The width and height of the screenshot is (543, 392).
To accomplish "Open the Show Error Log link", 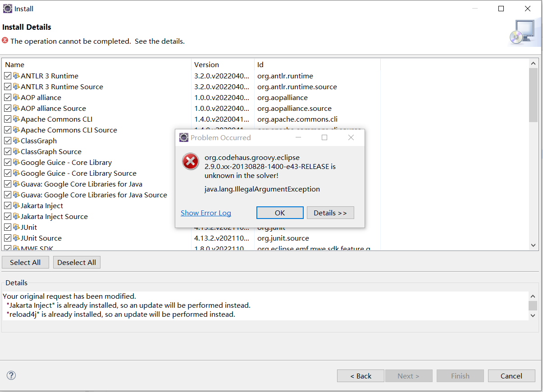I will 206,213.
